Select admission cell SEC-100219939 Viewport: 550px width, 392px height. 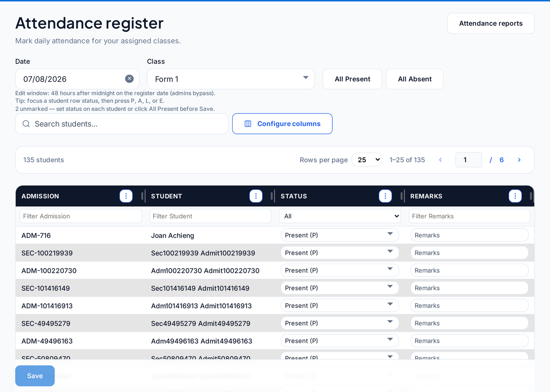pyautogui.click(x=47, y=253)
